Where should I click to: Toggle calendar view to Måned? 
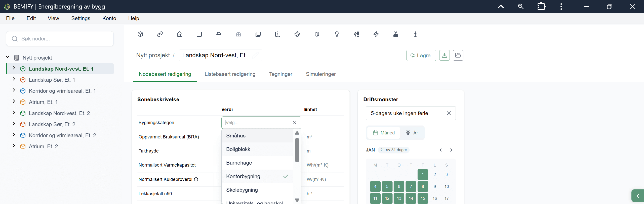click(384, 133)
